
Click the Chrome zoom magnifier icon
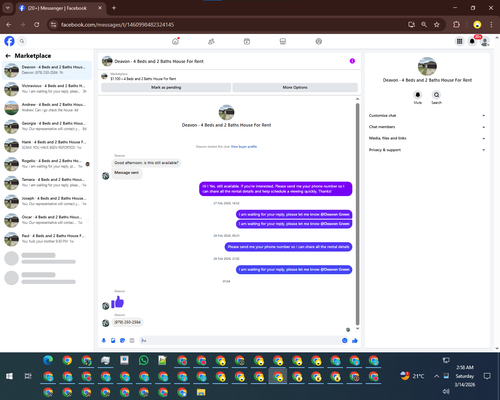[424, 25]
